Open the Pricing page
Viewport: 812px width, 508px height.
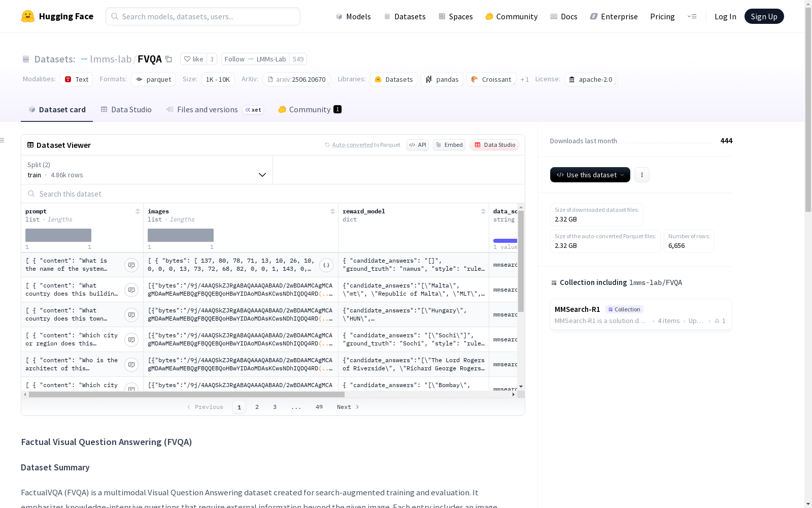[x=662, y=16]
